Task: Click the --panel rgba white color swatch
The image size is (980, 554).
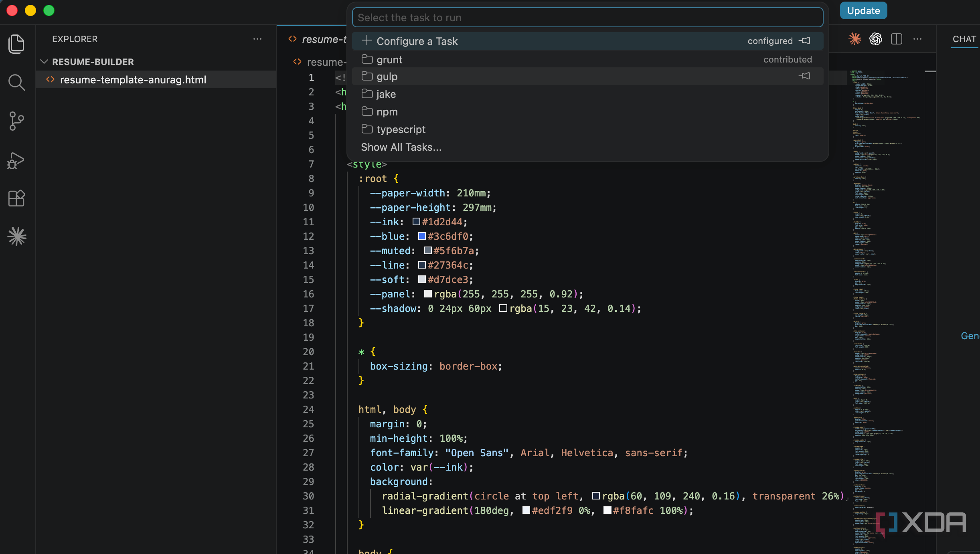Action: pyautogui.click(x=428, y=294)
